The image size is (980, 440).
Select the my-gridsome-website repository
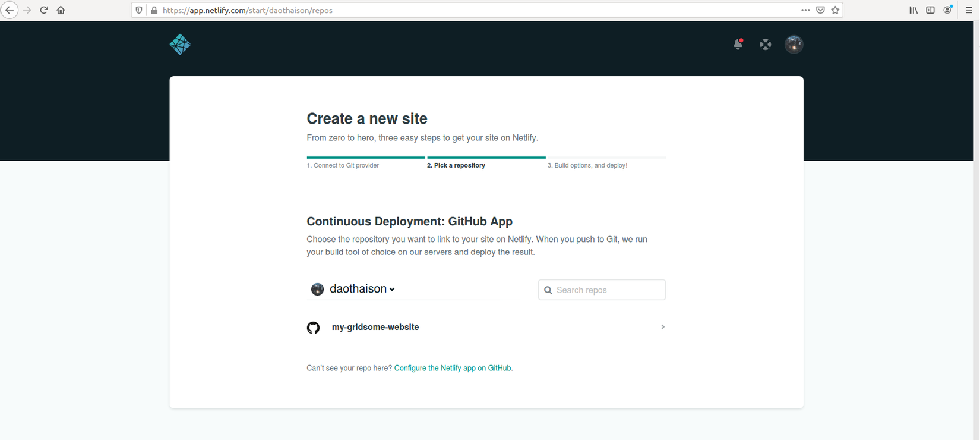(x=486, y=327)
